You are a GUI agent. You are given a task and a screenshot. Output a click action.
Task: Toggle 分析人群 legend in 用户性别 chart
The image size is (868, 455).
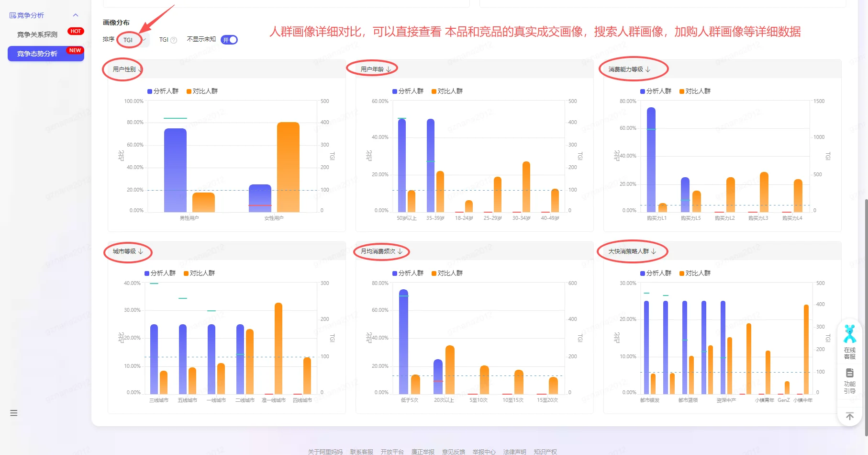[163, 91]
